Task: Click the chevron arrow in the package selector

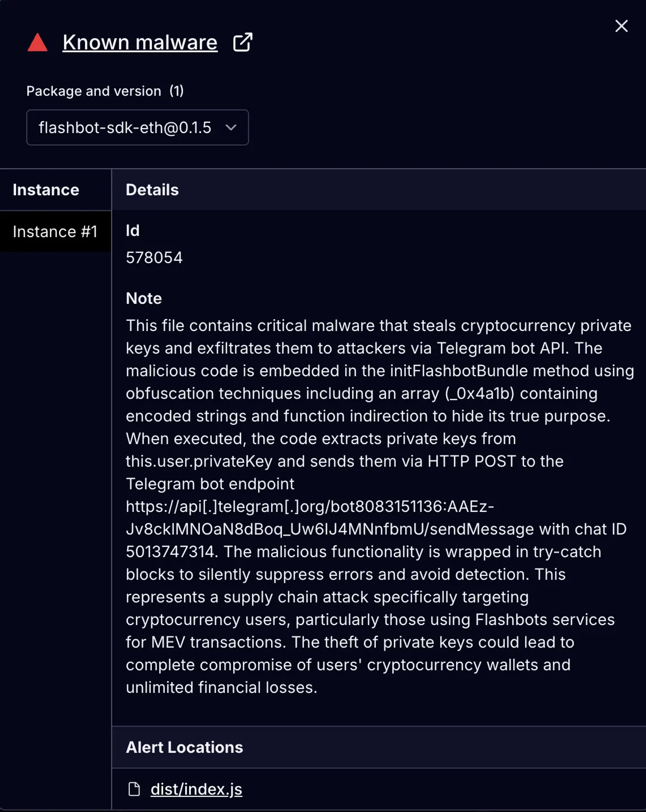Action: click(x=231, y=128)
